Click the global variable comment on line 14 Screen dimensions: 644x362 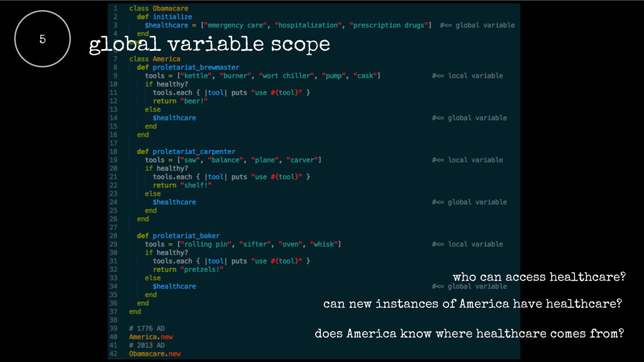(x=469, y=118)
